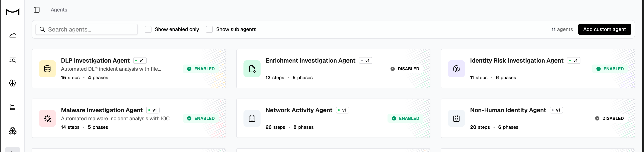The image size is (644, 152).
Task: Open the Network Activity Agent title
Action: pyautogui.click(x=299, y=110)
